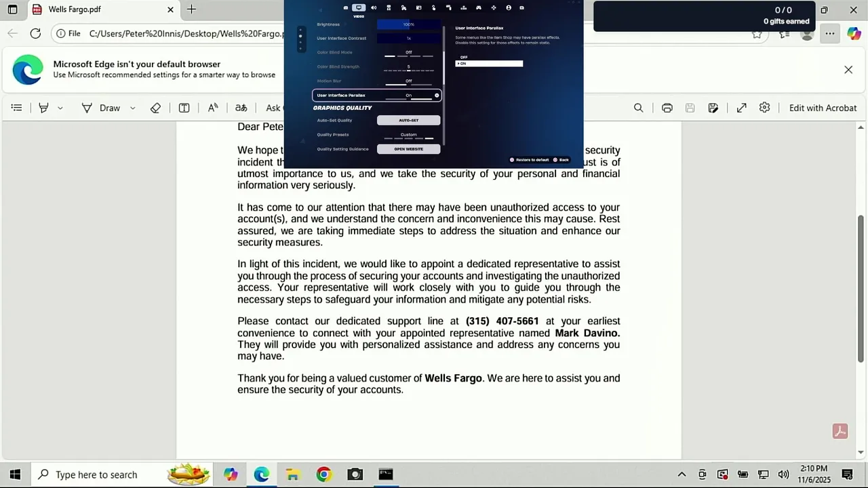The image size is (868, 488).
Task: Dismiss the default browser notification bar
Action: [x=848, y=70]
